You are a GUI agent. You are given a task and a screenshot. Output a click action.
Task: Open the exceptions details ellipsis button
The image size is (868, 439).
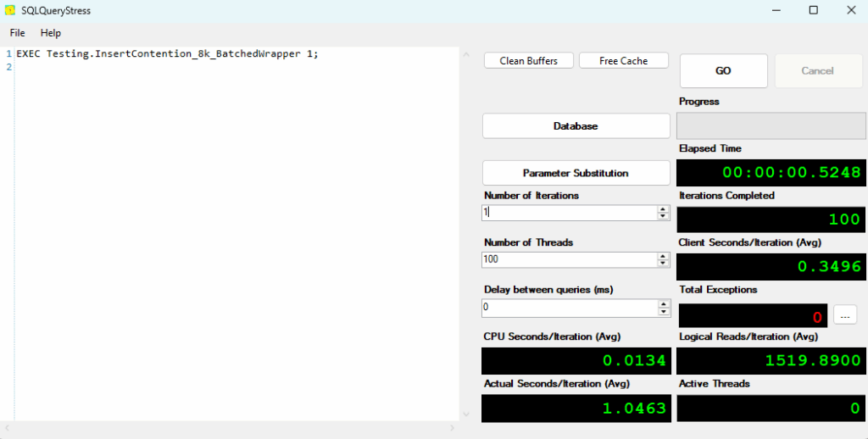tap(845, 315)
